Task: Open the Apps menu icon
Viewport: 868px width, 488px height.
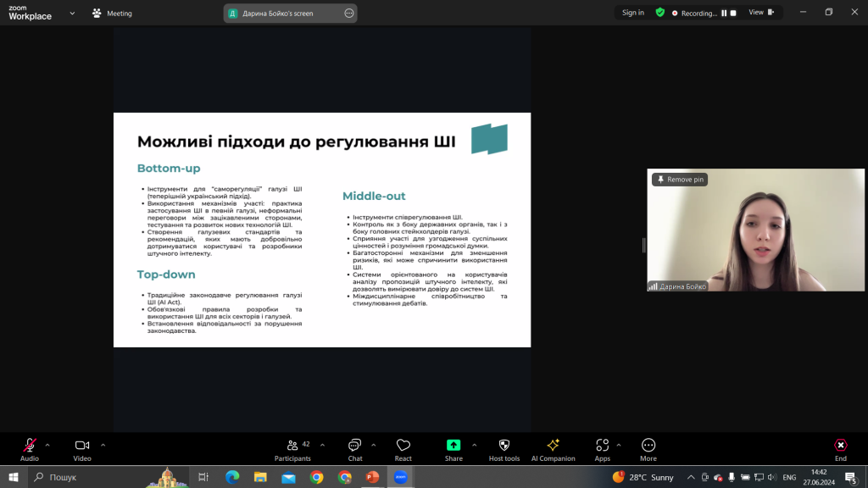Action: coord(603,449)
